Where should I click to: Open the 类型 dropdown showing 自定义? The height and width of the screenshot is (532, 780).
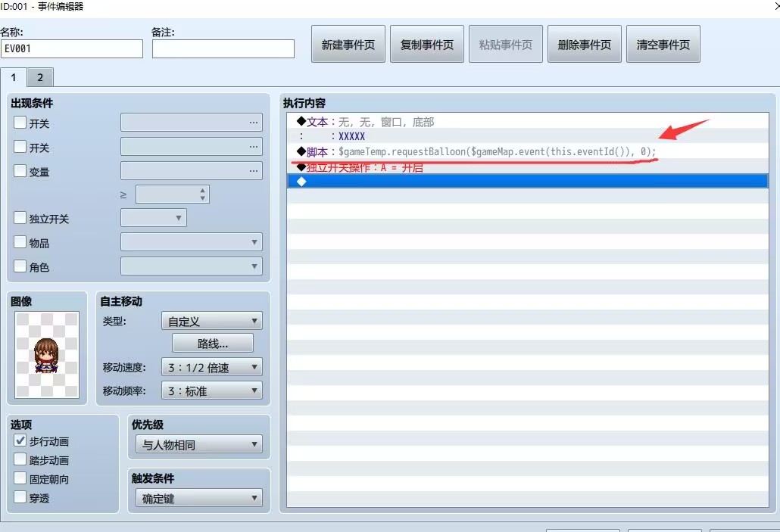(x=211, y=321)
